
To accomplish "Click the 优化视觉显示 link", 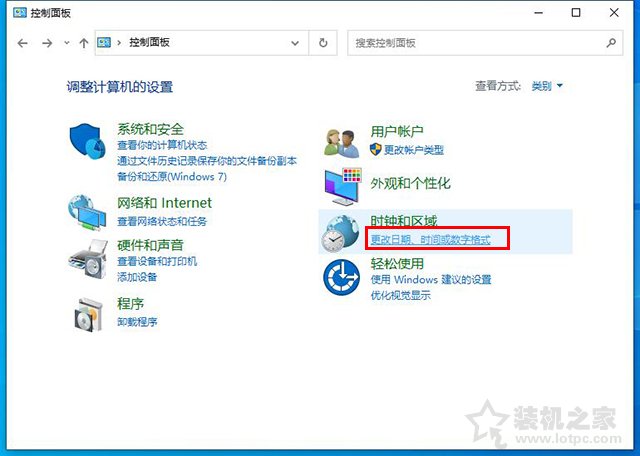I will click(400, 295).
